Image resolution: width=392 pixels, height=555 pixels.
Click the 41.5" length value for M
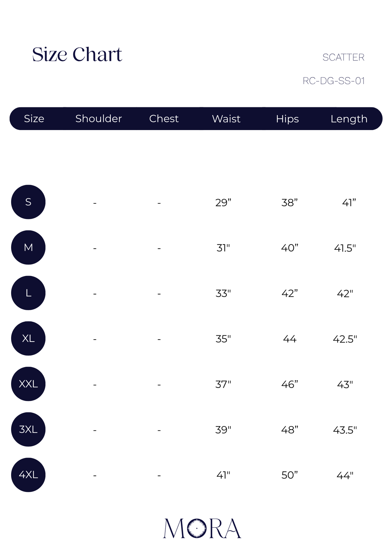[345, 248]
